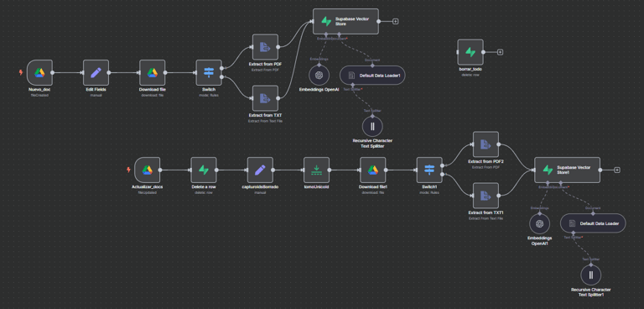
Task: Click the 'Delete a row' label text
Action: click(x=203, y=187)
